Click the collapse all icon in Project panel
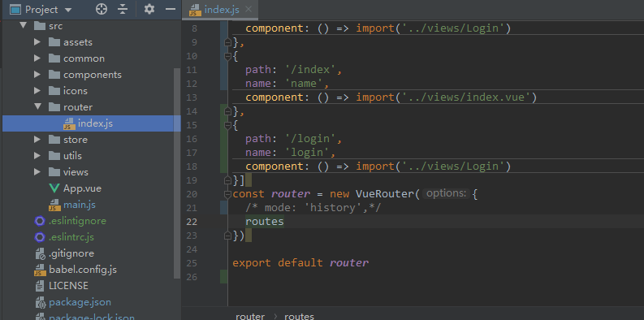Screen dimensions: 644x320 [123, 9]
